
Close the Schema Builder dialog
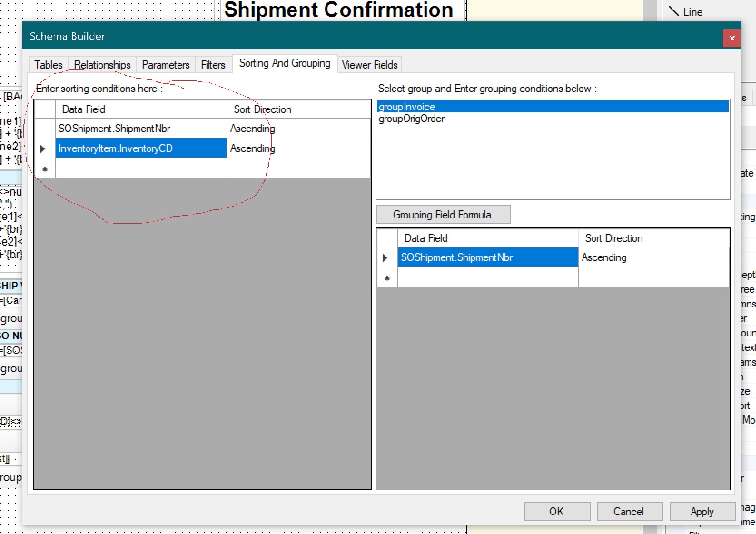731,38
